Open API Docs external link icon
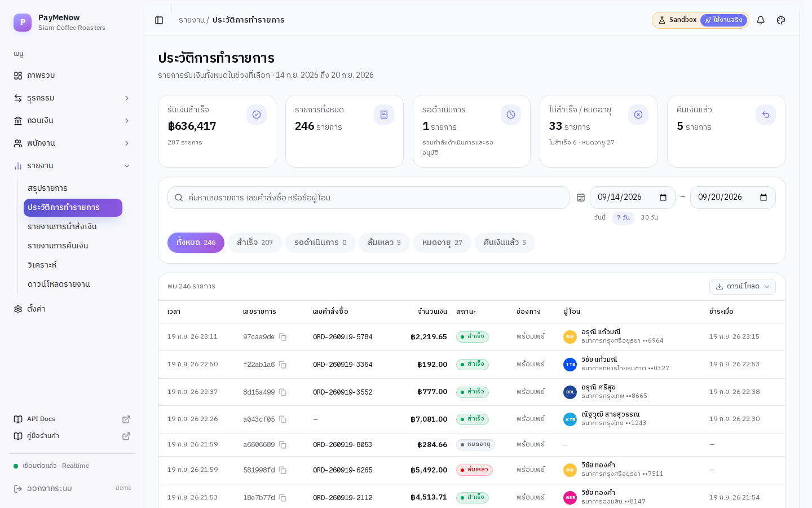The height and width of the screenshot is (508, 812). click(x=126, y=419)
